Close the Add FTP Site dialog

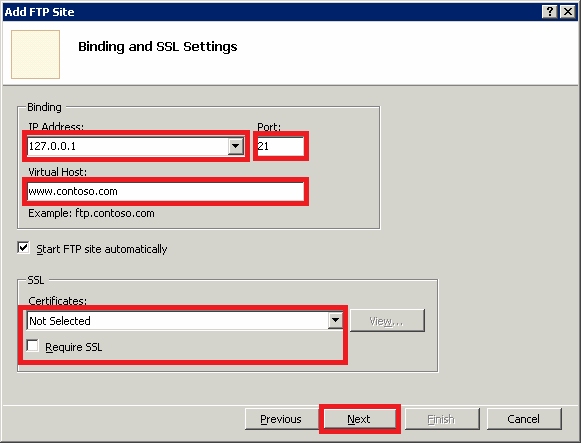[567, 12]
